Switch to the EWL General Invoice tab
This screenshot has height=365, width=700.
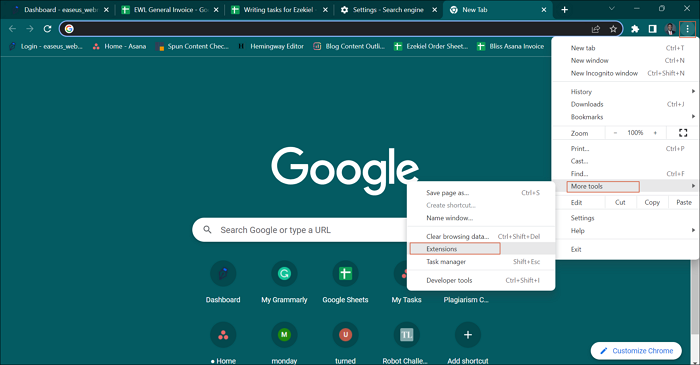(171, 10)
